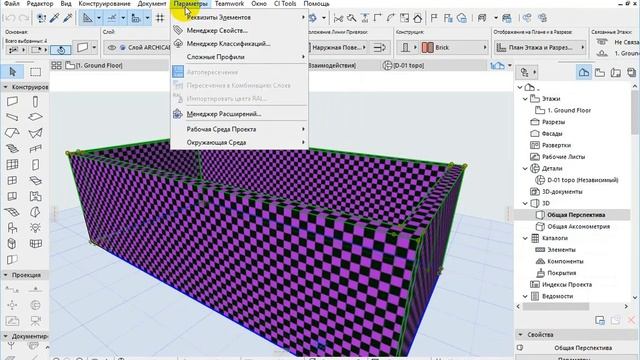
Task: Collapse the Этажи folder in Navigator
Action: click(525, 99)
